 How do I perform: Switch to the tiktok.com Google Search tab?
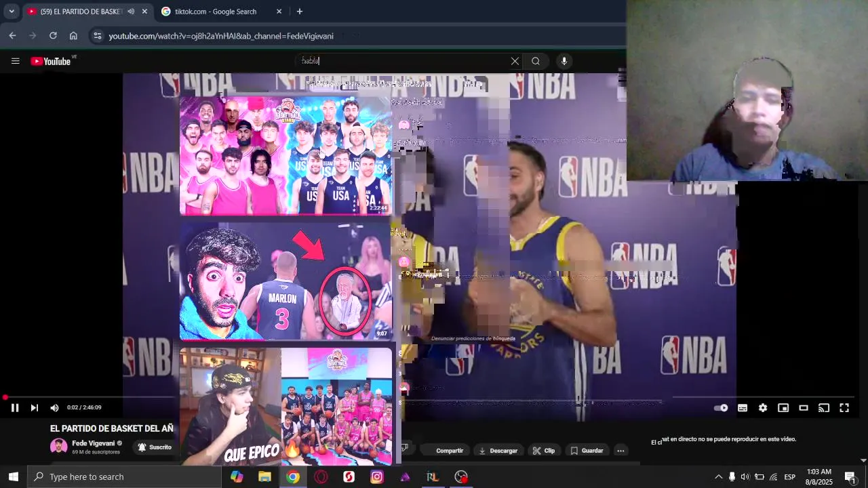216,12
